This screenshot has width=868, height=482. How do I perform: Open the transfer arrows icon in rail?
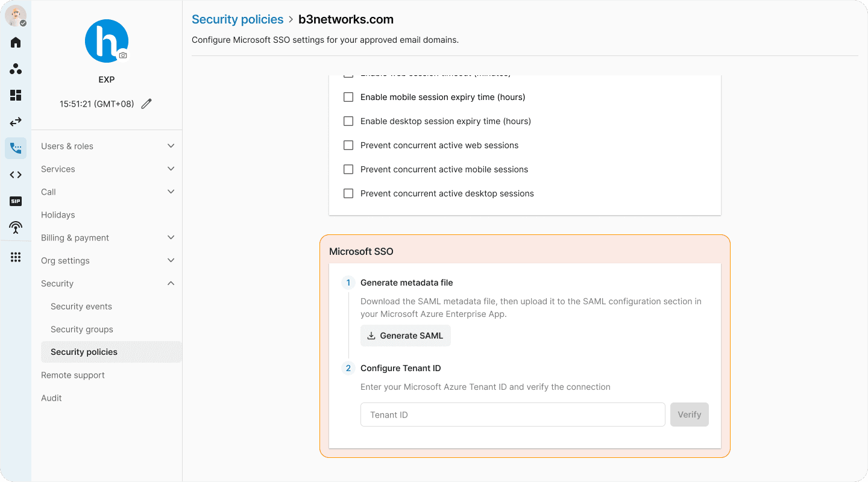coord(16,122)
